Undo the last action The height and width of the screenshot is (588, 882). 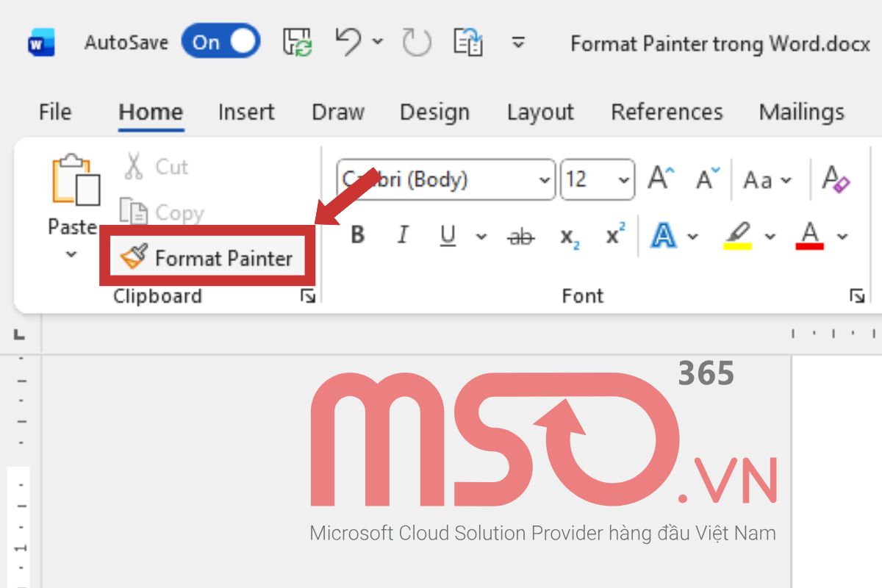(x=348, y=41)
